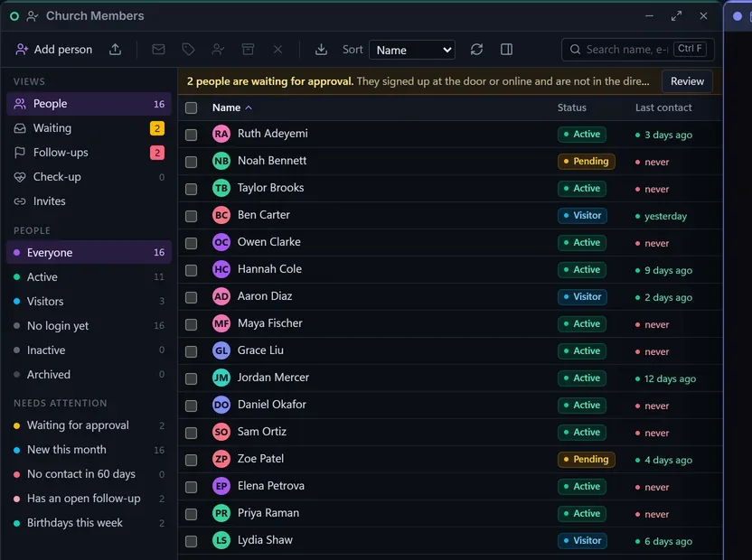Click the assign-person icon next to the tag icon

click(218, 50)
